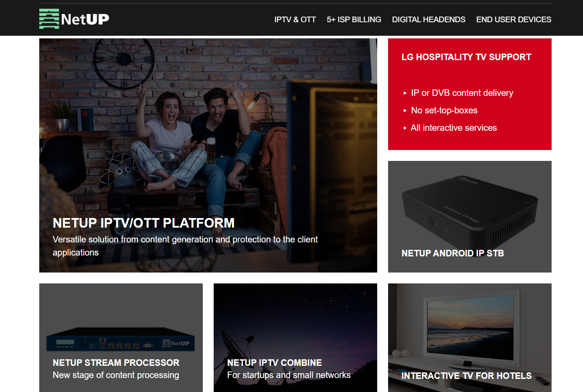Select the IP or DVB content delivery bullet
Image resolution: width=583 pixels, height=392 pixels.
pyautogui.click(x=462, y=93)
